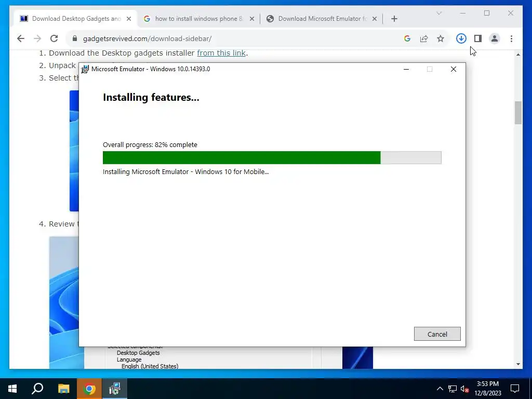View site information lock icon
The width and height of the screenshot is (532, 399).
click(x=75, y=38)
